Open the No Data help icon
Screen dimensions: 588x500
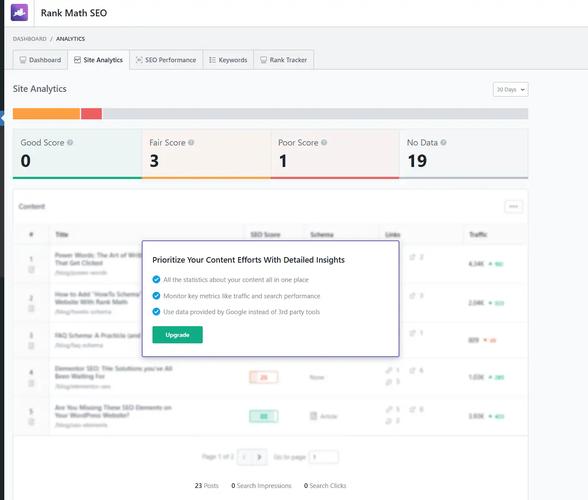point(444,143)
